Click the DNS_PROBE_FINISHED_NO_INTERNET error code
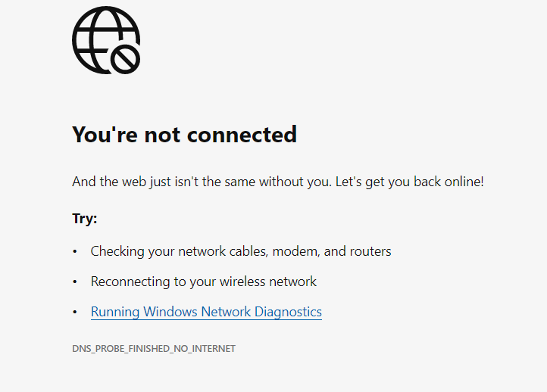This screenshot has width=547, height=392. (x=154, y=349)
